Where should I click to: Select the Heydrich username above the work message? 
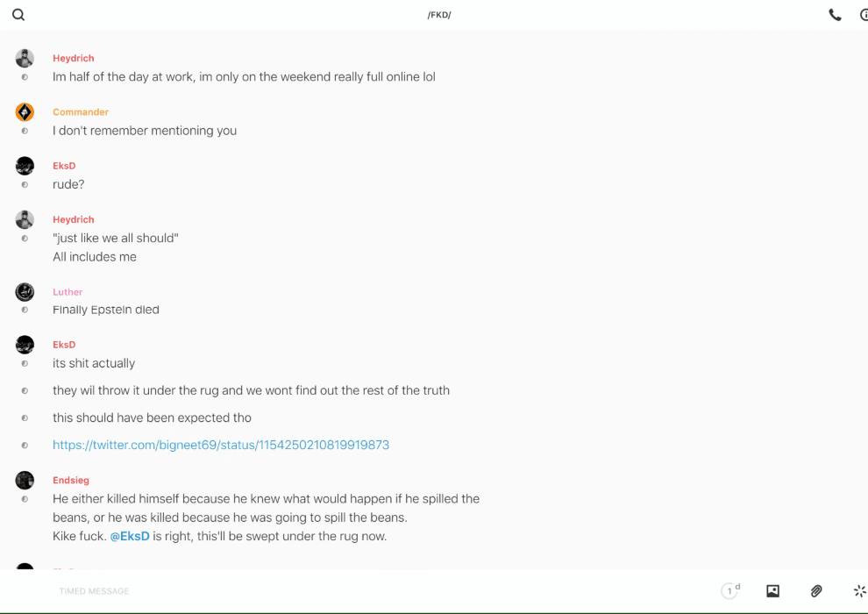coord(74,59)
